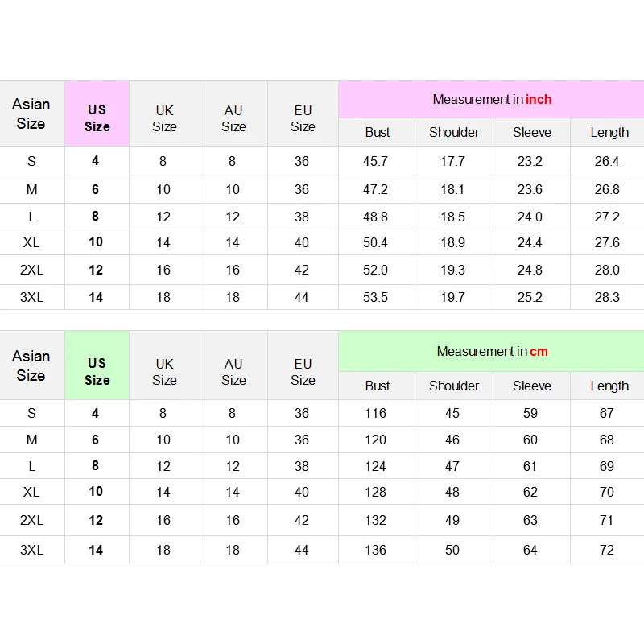Viewport: 644px width, 644px height.
Task: Click the EU Size header in inch table
Action: coord(303,118)
